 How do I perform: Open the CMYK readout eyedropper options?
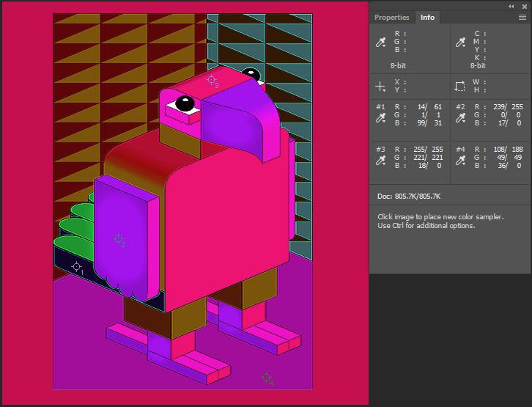pos(459,43)
